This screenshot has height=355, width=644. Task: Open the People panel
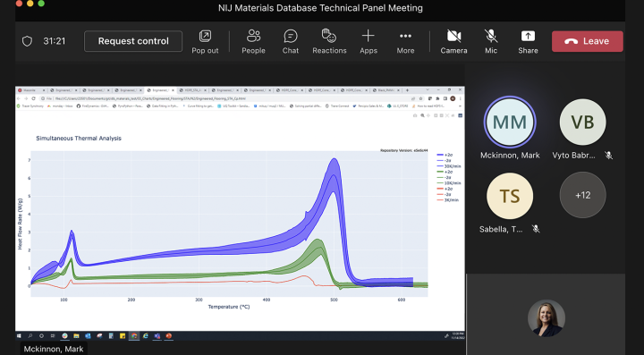(253, 42)
